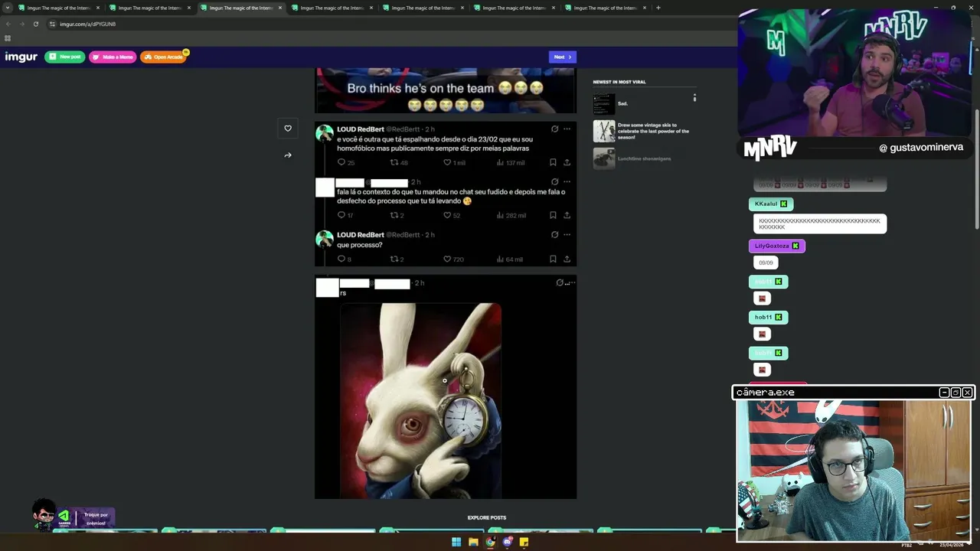The image size is (980, 551).
Task: Open the three-dots menu on the first LOUD RedBert tweet
Action: coord(567,129)
